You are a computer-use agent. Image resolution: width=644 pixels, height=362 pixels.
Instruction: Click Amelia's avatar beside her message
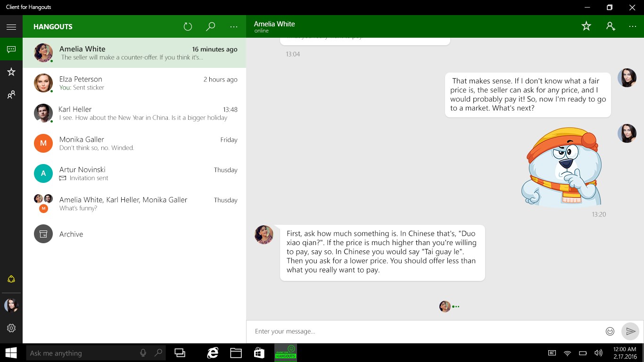pos(264,234)
